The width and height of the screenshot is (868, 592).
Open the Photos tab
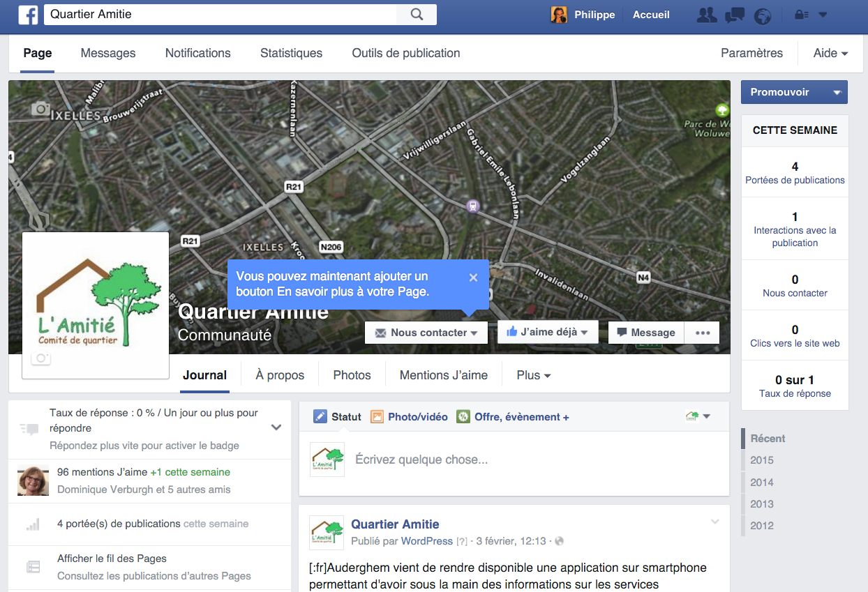click(352, 375)
